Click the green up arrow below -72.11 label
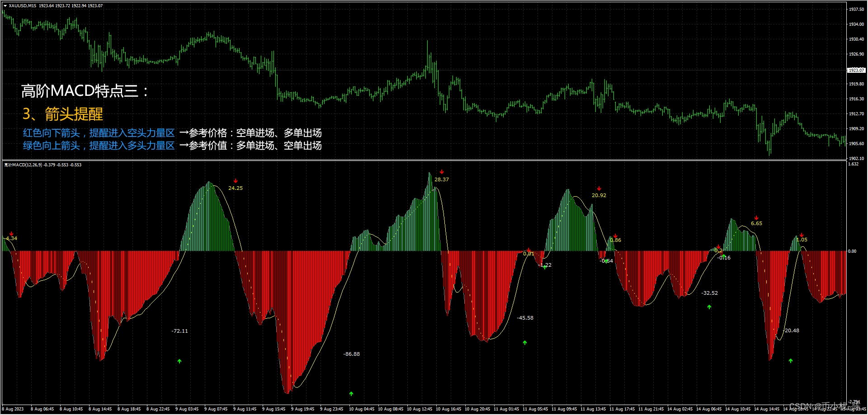The image size is (868, 415). coord(179,361)
